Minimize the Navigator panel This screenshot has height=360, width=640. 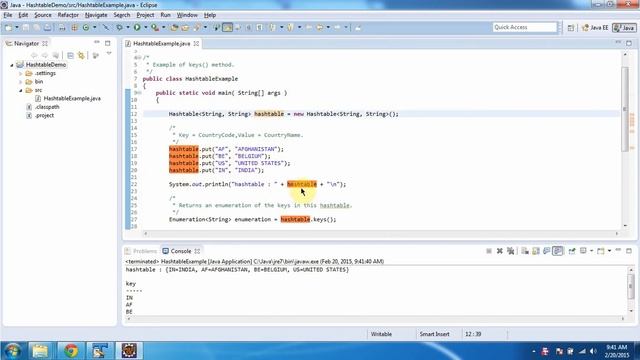(x=97, y=42)
